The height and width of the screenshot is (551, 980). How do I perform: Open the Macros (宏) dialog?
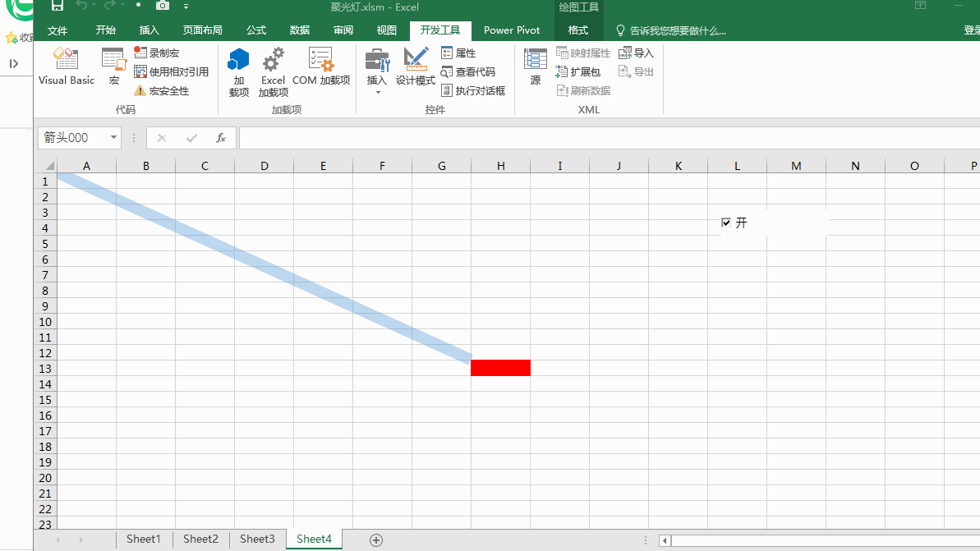(x=113, y=67)
